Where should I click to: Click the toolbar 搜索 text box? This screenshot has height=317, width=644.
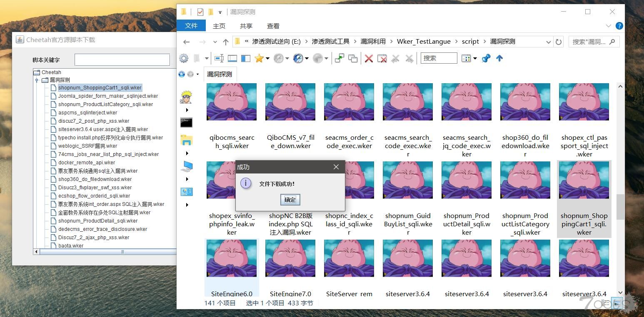coord(439,58)
